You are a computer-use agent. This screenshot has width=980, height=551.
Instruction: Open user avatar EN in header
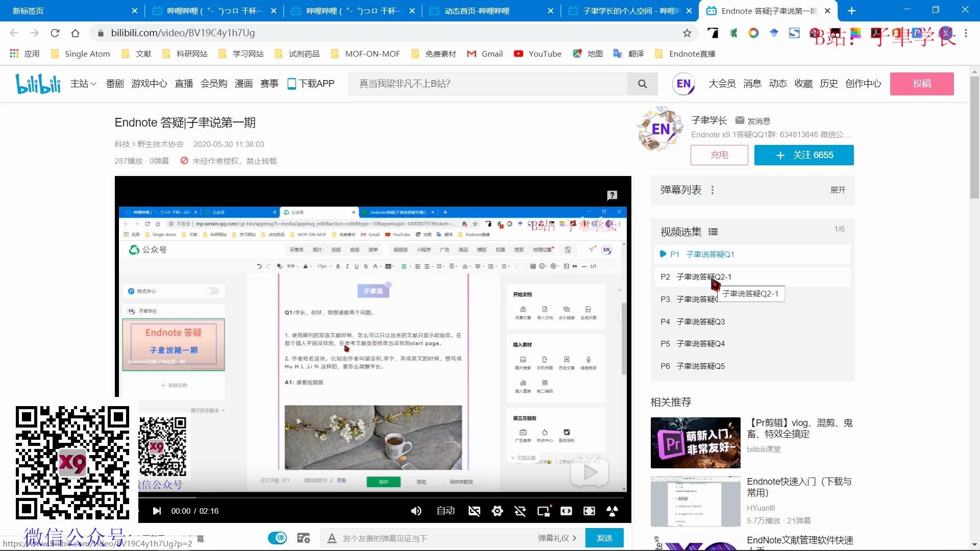684,84
